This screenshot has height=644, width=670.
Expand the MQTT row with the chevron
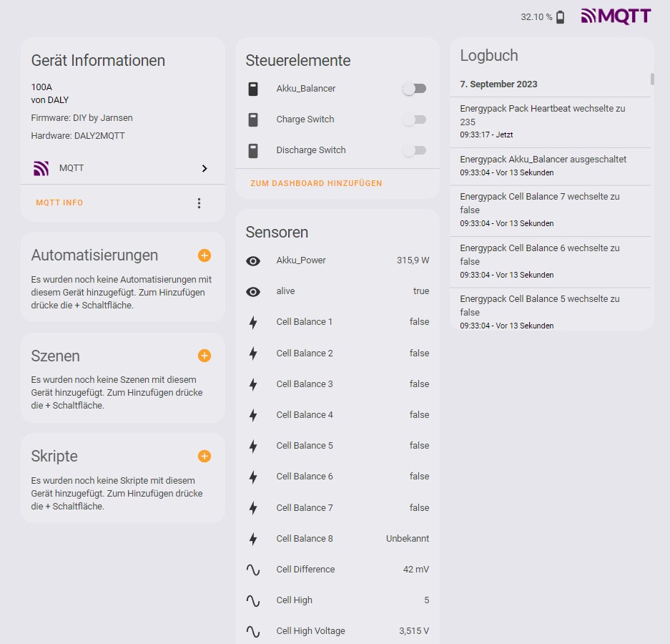coord(205,168)
